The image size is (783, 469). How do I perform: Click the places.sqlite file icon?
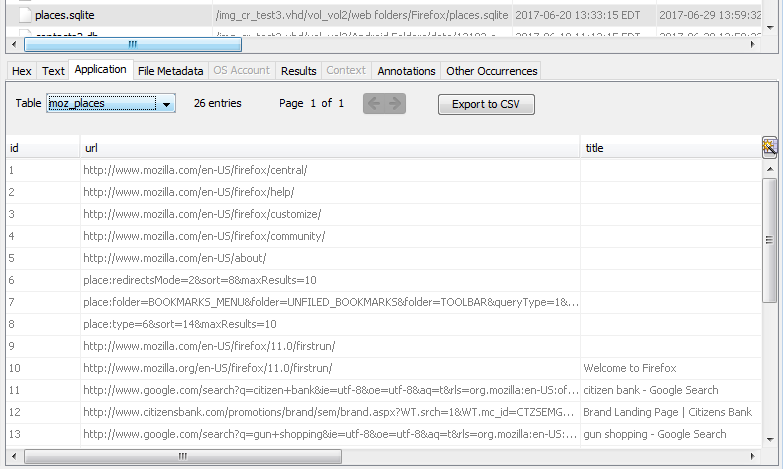pos(25,15)
